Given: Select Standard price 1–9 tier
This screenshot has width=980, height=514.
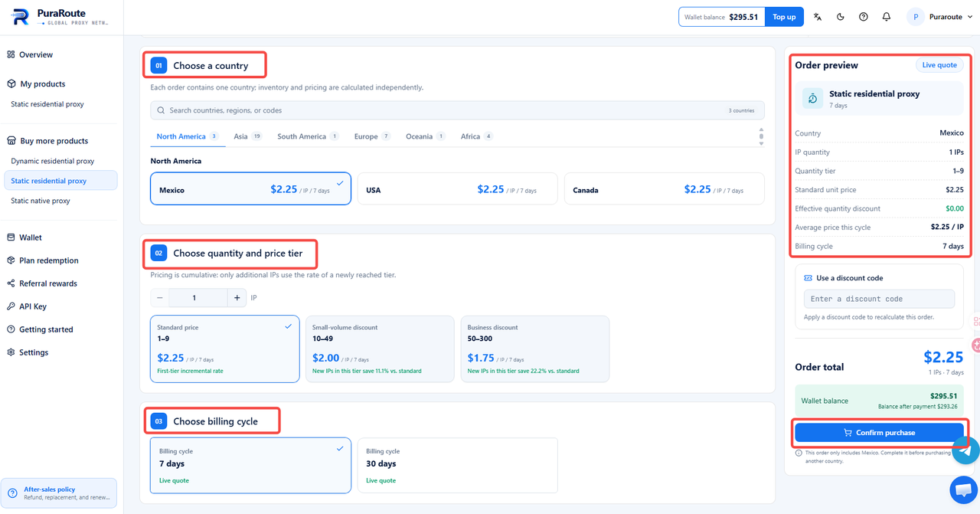Looking at the screenshot, I should 224,349.
